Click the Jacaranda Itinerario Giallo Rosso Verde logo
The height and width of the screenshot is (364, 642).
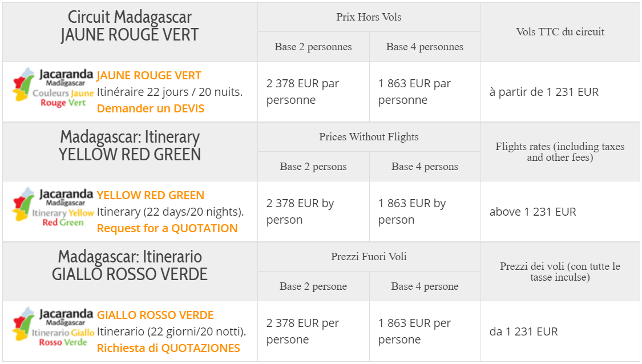[53, 327]
